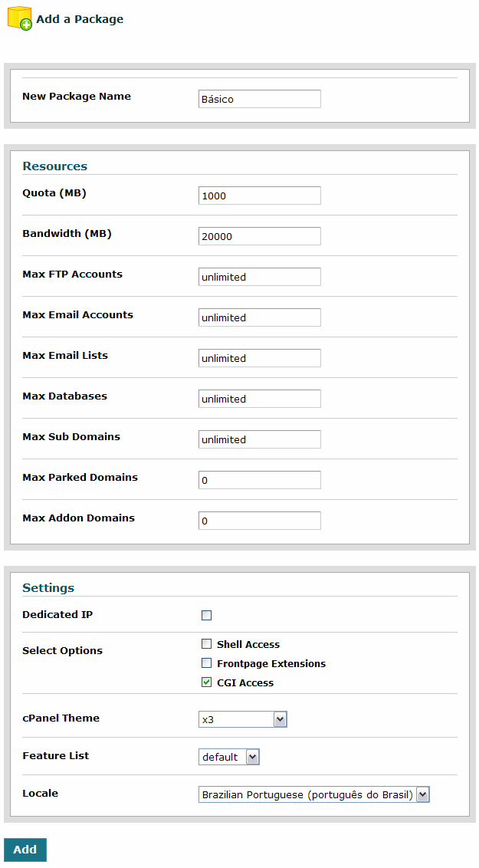This screenshot has height=868, width=479.
Task: Select the Max FTP Accounts field
Action: pos(259,277)
